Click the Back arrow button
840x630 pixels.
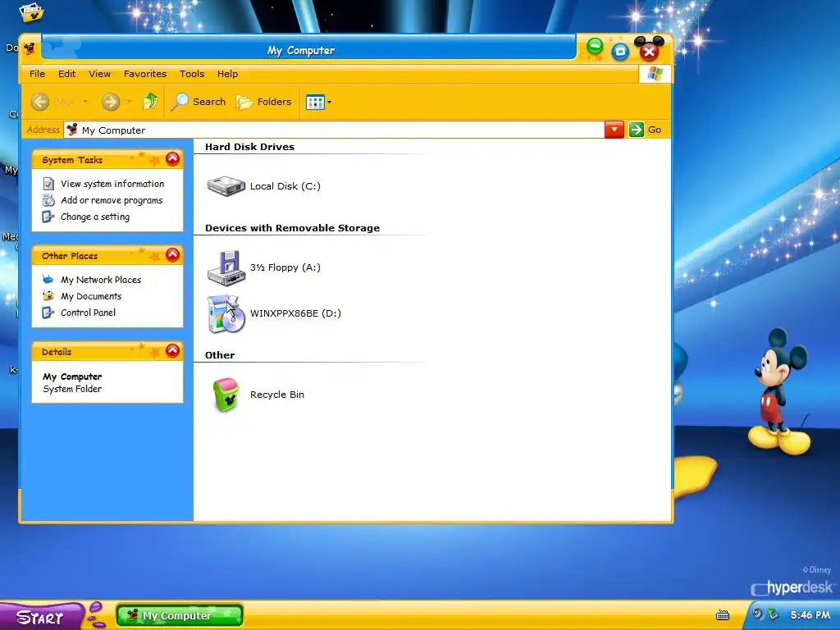coord(40,101)
